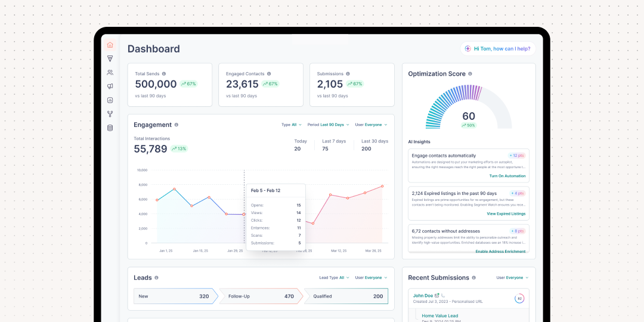
Task: Open the contacts people icon in sidebar
Action: click(110, 72)
